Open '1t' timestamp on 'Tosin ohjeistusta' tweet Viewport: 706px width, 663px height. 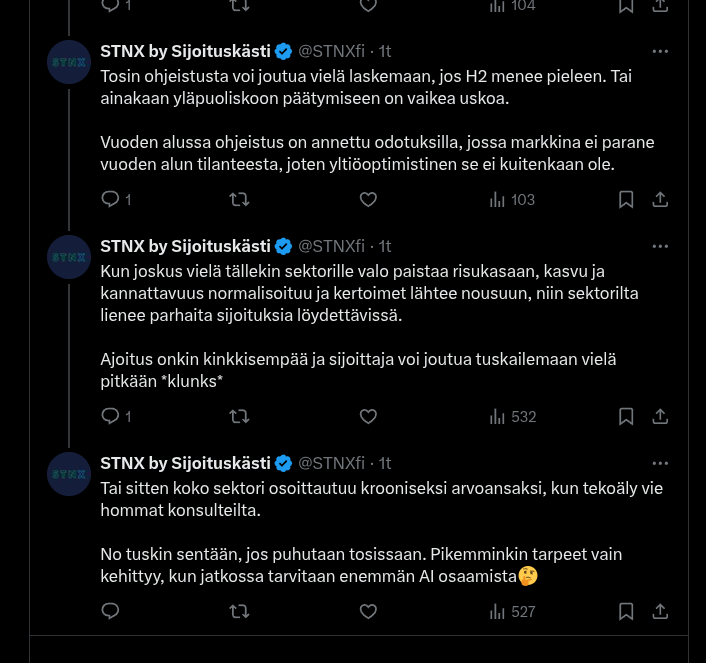(x=385, y=51)
